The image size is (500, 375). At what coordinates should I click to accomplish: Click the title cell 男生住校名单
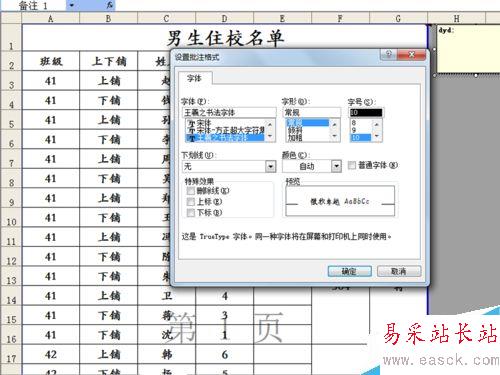click(x=224, y=38)
